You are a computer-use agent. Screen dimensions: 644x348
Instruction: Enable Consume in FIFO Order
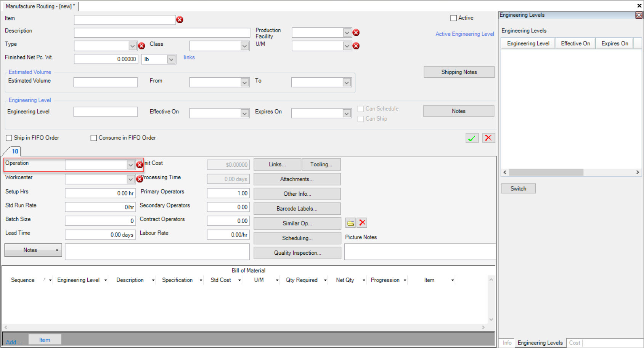click(x=93, y=138)
